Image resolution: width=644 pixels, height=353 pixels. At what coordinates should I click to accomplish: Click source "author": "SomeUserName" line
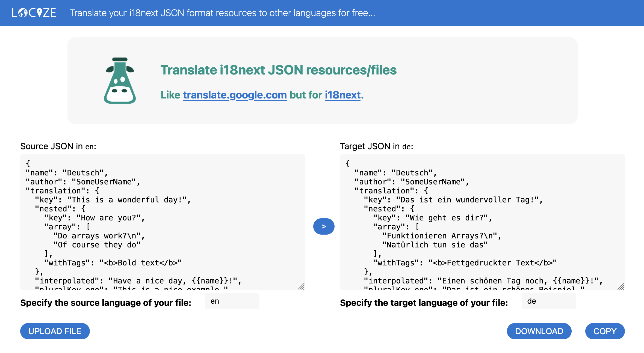(x=83, y=182)
